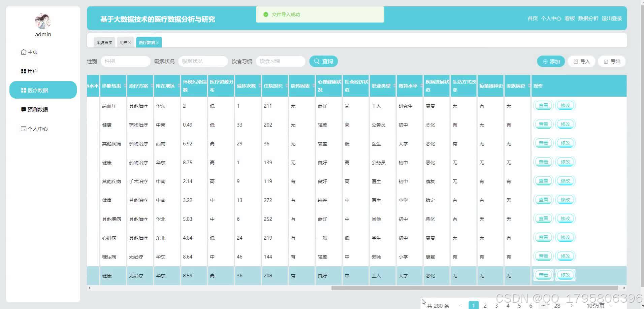Go to page 3
Screen dimensions: 644x309
pos(496,305)
